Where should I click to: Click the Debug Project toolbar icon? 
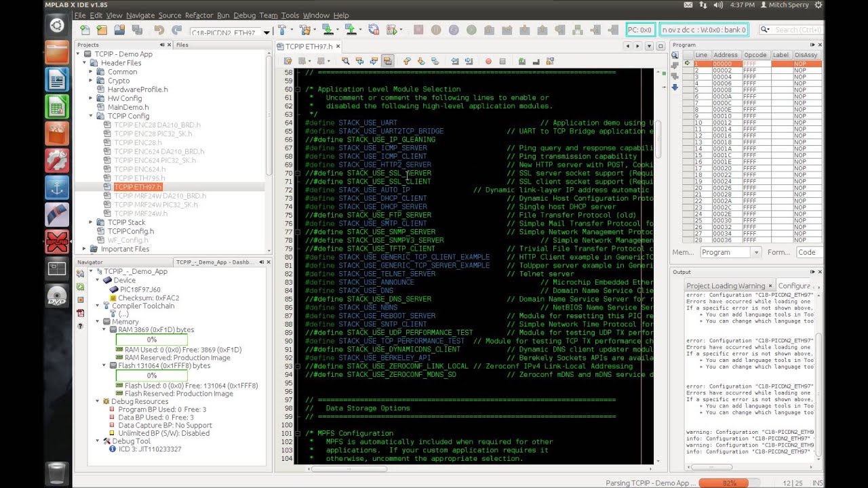tap(392, 30)
